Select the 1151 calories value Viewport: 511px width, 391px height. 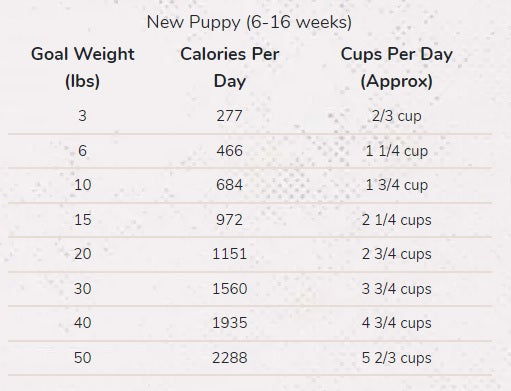[229, 254]
